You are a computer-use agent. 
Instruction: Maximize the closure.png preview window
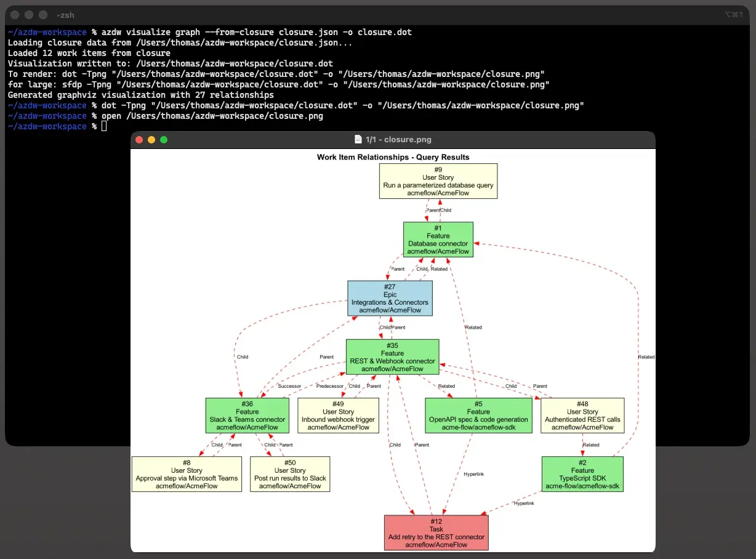coord(164,140)
